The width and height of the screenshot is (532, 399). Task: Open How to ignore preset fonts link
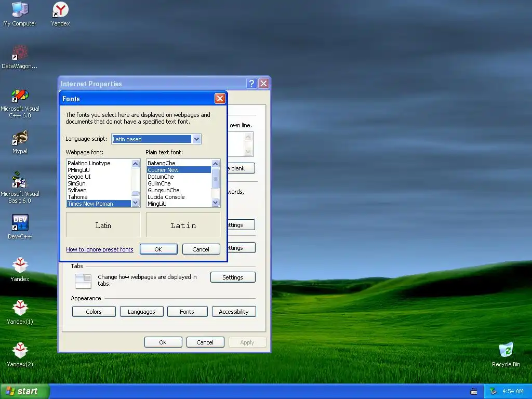click(x=100, y=249)
